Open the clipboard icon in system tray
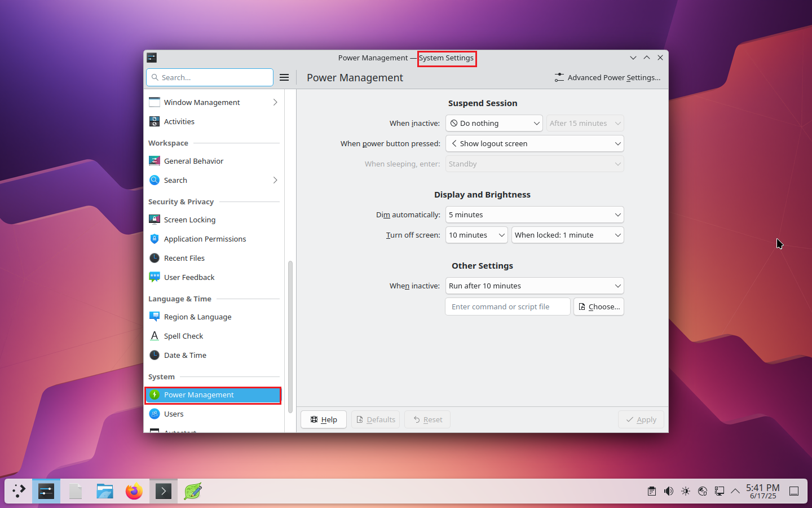 tap(652, 491)
